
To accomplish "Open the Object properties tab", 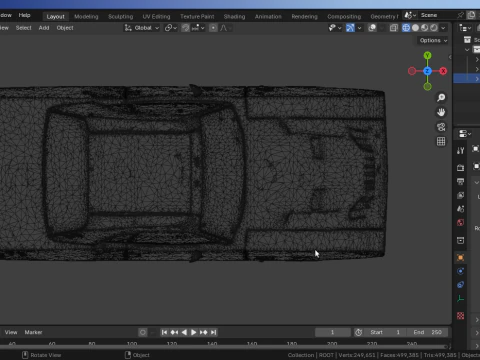I will coord(460,257).
